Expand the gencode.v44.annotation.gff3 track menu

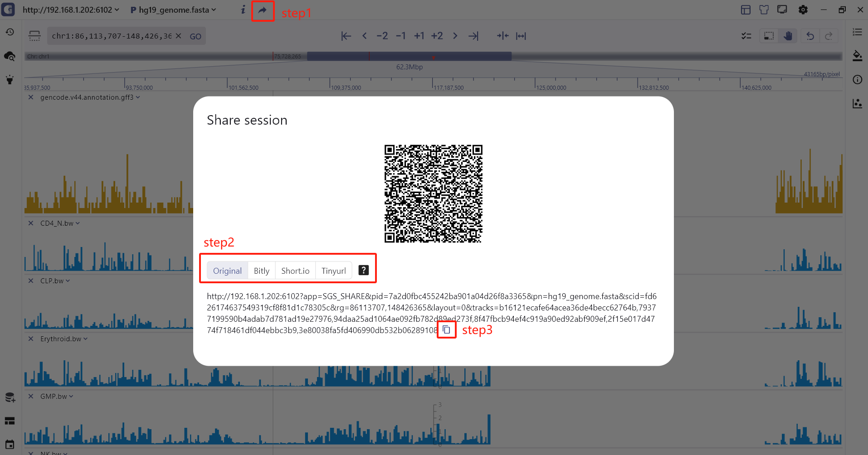tap(137, 97)
